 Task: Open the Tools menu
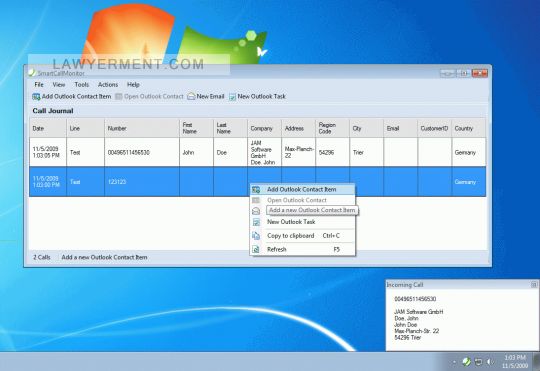pyautogui.click(x=82, y=84)
